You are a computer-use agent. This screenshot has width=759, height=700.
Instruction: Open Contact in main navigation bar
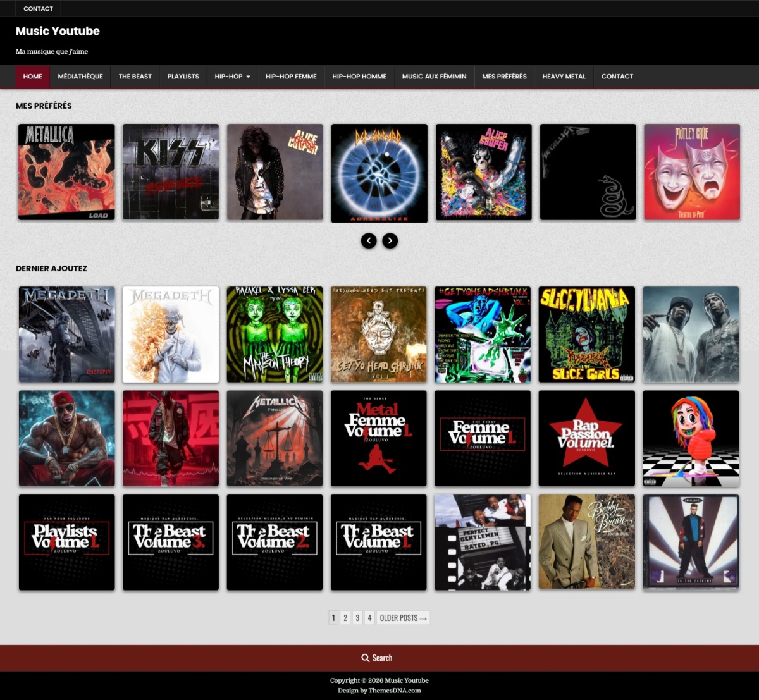(x=617, y=77)
